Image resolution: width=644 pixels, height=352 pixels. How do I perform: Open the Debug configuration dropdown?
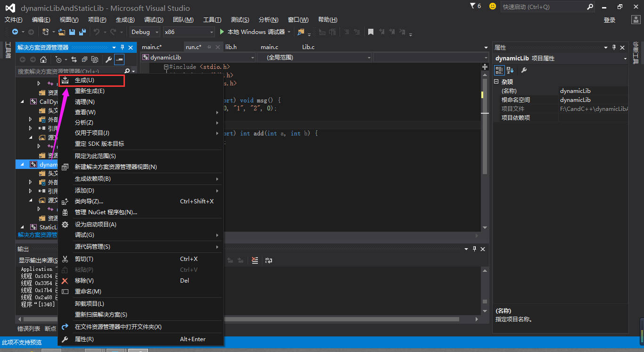pos(146,32)
